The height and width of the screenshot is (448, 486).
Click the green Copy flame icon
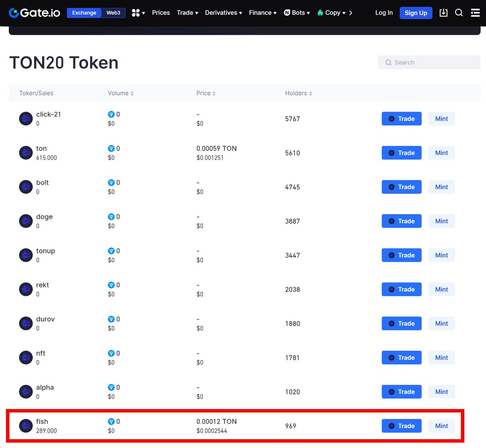point(320,13)
